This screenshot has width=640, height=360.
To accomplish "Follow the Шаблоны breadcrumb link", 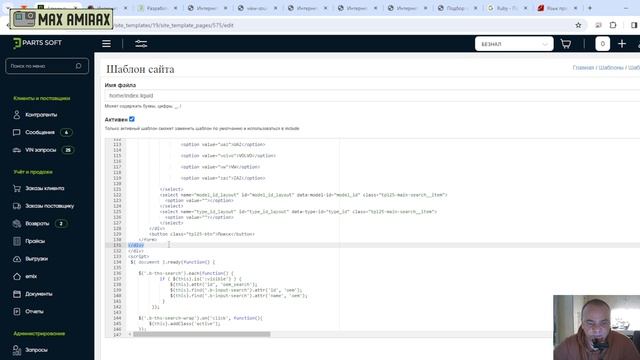I will coord(611,67).
